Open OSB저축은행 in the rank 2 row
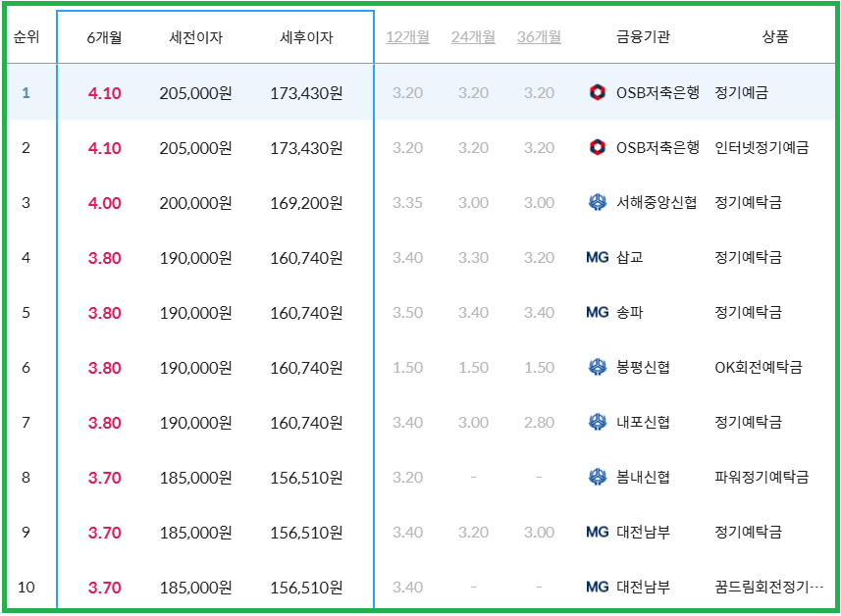Image resolution: width=841 pixels, height=616 pixels. tap(657, 147)
